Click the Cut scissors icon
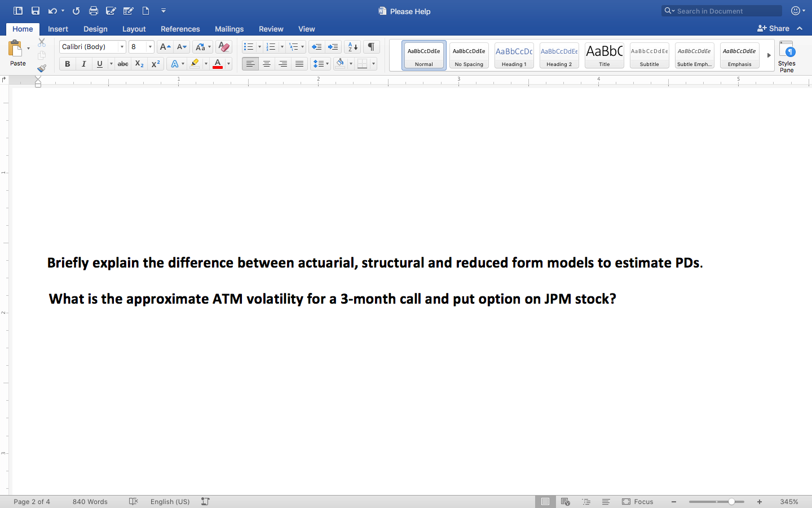Image resolution: width=812 pixels, height=508 pixels. coord(42,42)
